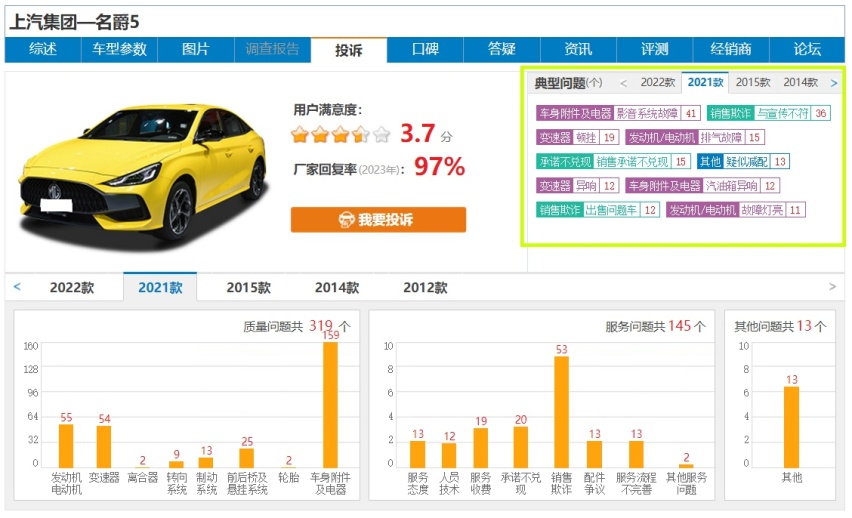Go to the 答疑 tab
This screenshot has width=852, height=518.
(502, 49)
